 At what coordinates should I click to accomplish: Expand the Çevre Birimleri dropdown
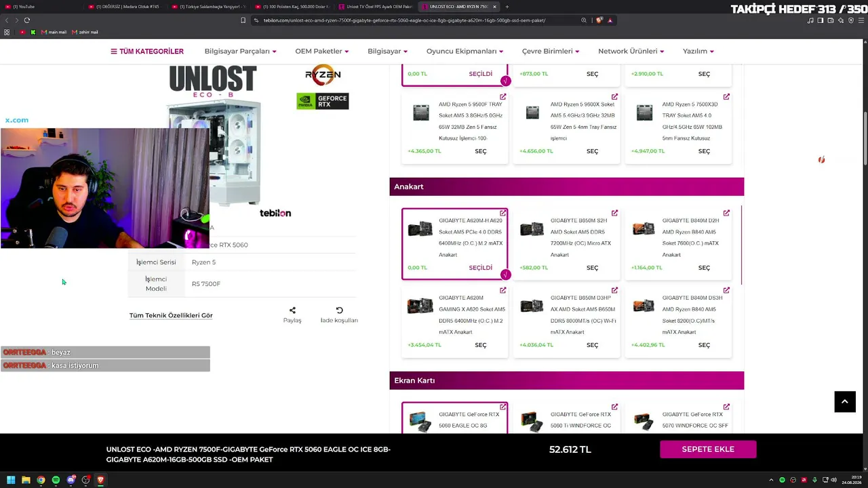[551, 52]
